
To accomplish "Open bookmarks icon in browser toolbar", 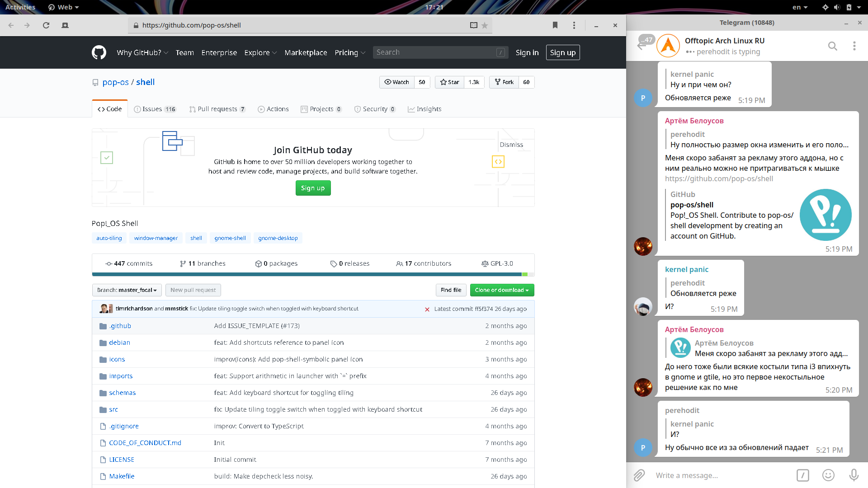I will (x=555, y=25).
